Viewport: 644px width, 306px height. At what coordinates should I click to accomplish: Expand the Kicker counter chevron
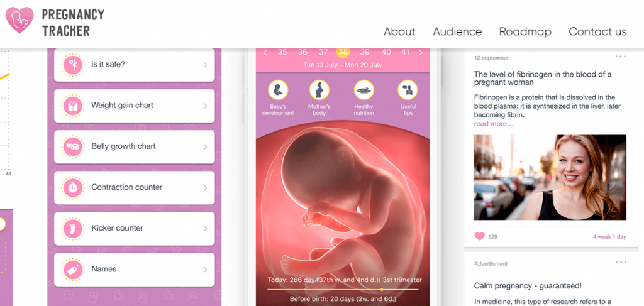[x=206, y=229]
